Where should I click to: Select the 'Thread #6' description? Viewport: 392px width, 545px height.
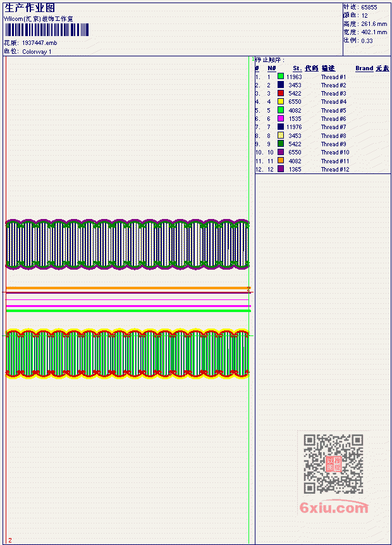333,119
